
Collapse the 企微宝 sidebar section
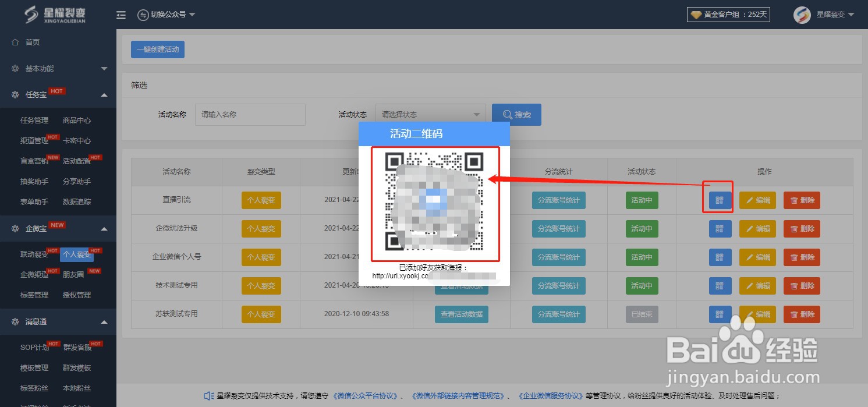point(58,228)
